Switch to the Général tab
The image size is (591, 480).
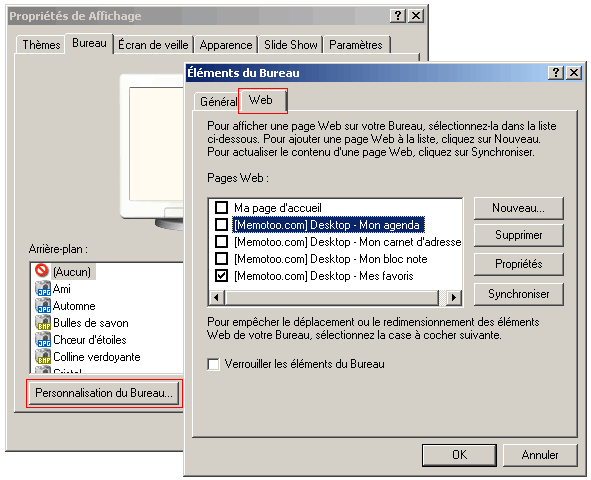[x=218, y=102]
